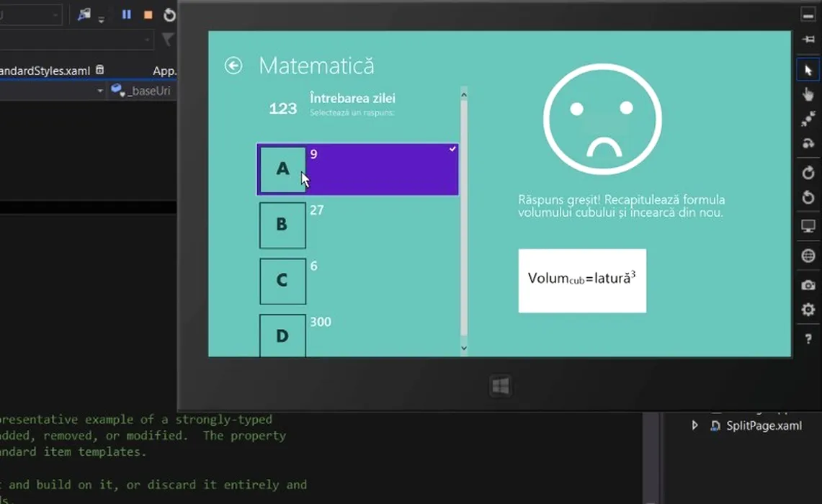Screen dimensions: 822x504
Task: Toggle the simulator always-on-top pin
Action: click(x=808, y=40)
